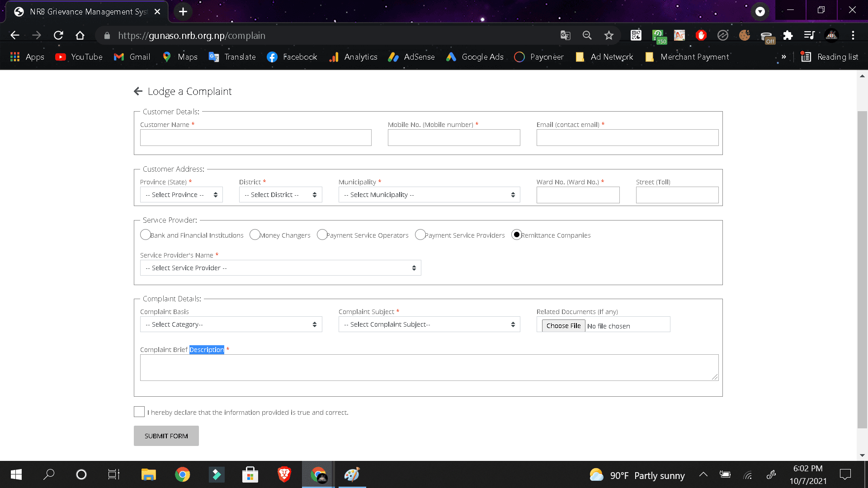Click the Google Translate icon in the address bar
The image size is (868, 488).
[566, 35]
